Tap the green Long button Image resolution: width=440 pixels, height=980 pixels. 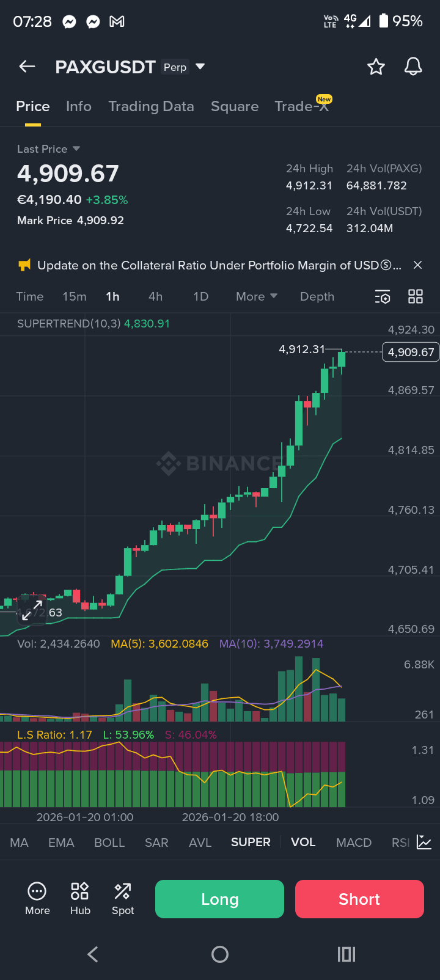(x=219, y=899)
